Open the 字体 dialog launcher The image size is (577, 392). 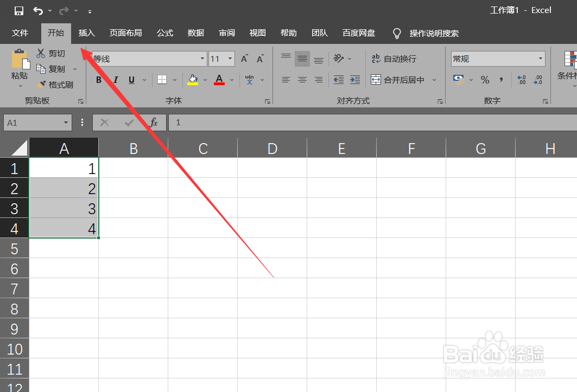tap(268, 101)
